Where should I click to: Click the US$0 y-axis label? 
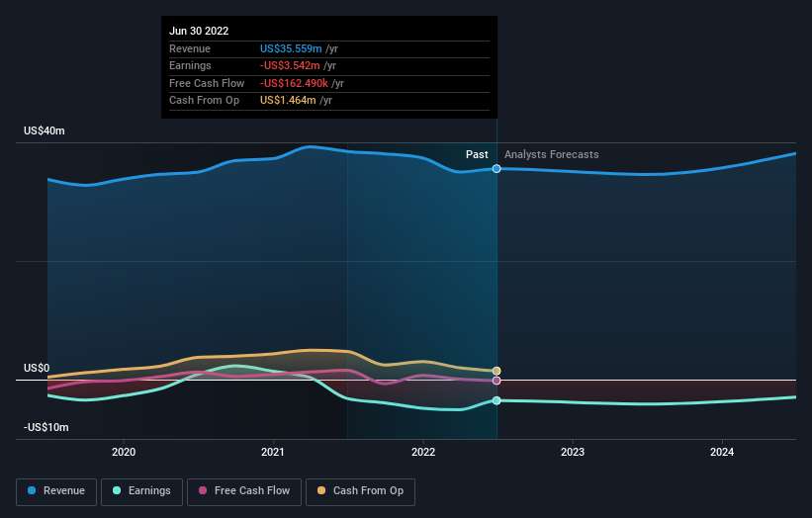37,368
